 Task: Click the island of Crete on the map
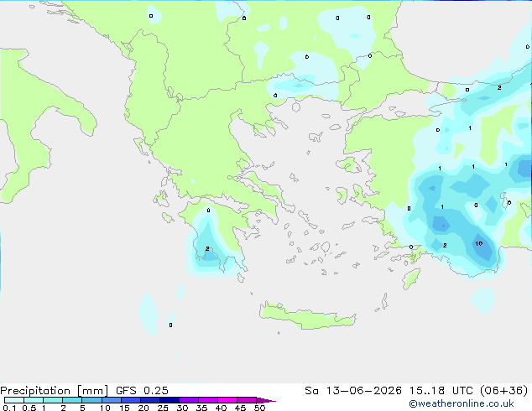[x=307, y=316]
